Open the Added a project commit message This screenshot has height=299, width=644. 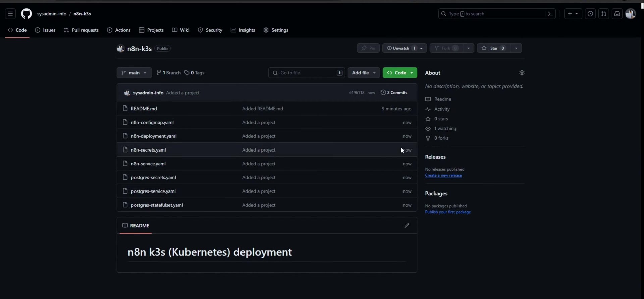183,93
